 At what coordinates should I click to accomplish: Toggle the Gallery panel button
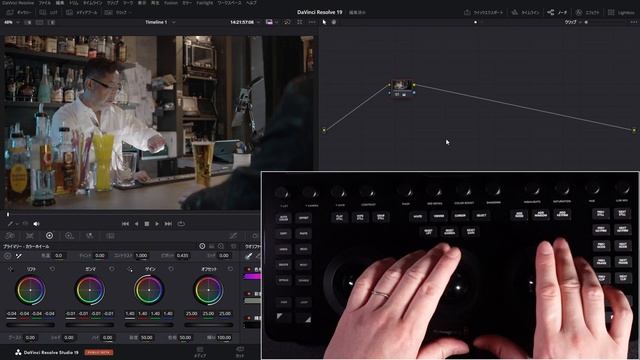point(19,13)
